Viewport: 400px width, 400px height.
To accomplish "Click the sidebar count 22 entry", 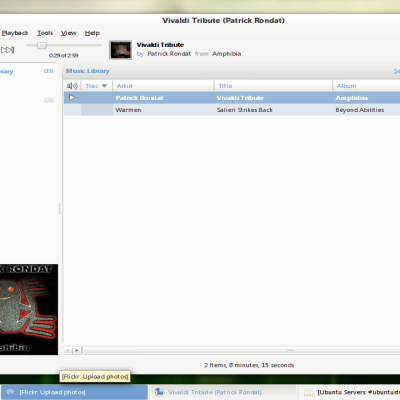I will coord(49,100).
